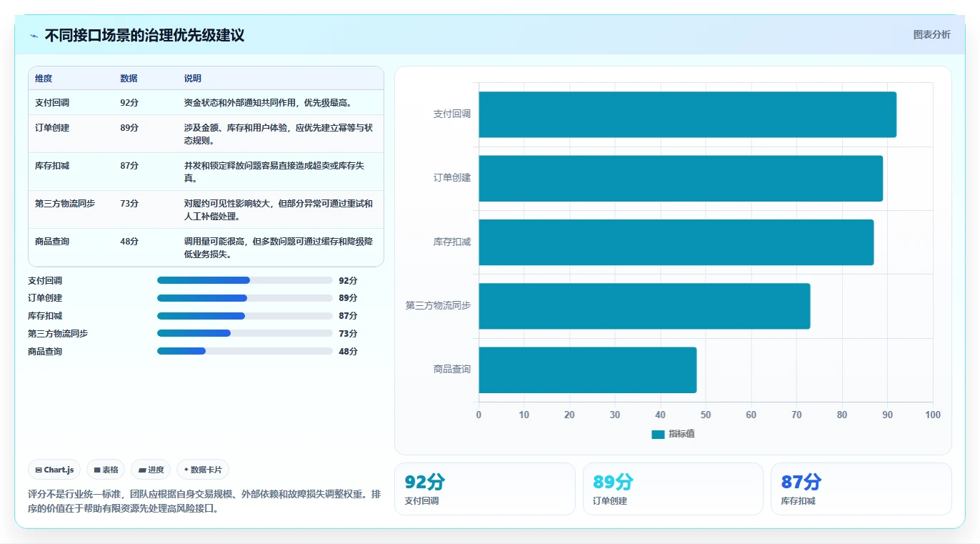Select the 数据卡片 tag chip
This screenshot has height=544, width=980.
coord(203,470)
